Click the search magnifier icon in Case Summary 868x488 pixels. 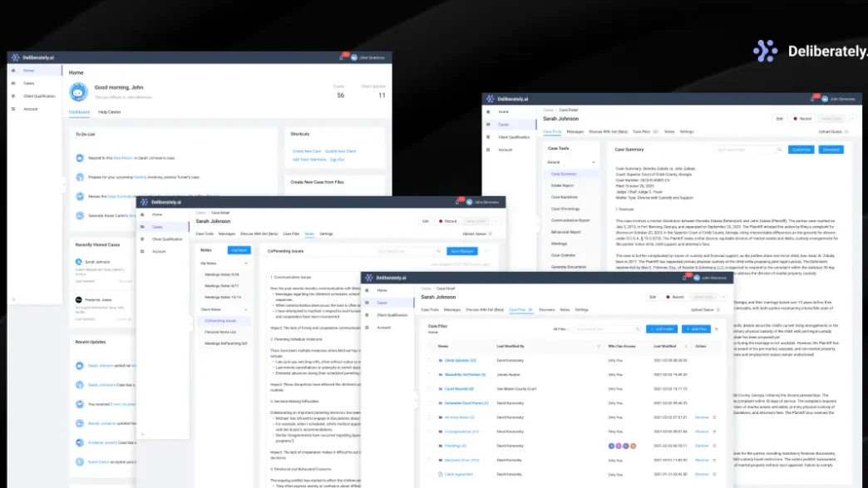(778, 150)
